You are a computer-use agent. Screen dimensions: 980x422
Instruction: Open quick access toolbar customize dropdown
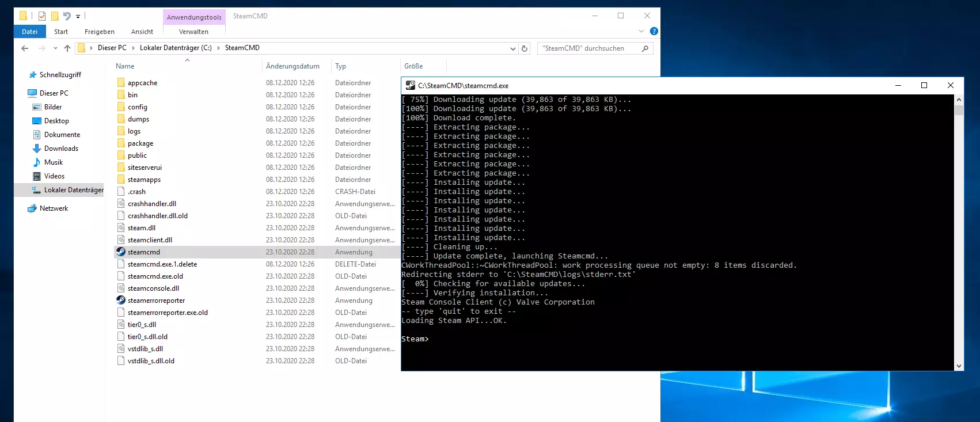click(78, 17)
